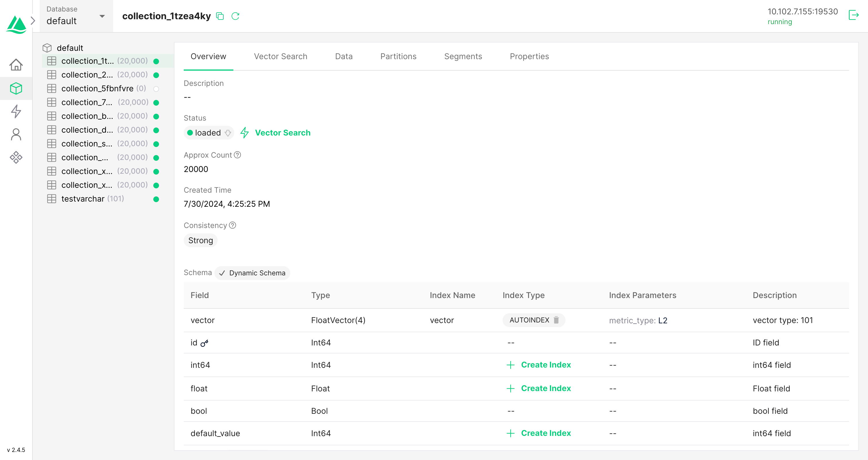Open the System diamonds sidebar icon
This screenshot has height=460, width=868.
[x=16, y=157]
